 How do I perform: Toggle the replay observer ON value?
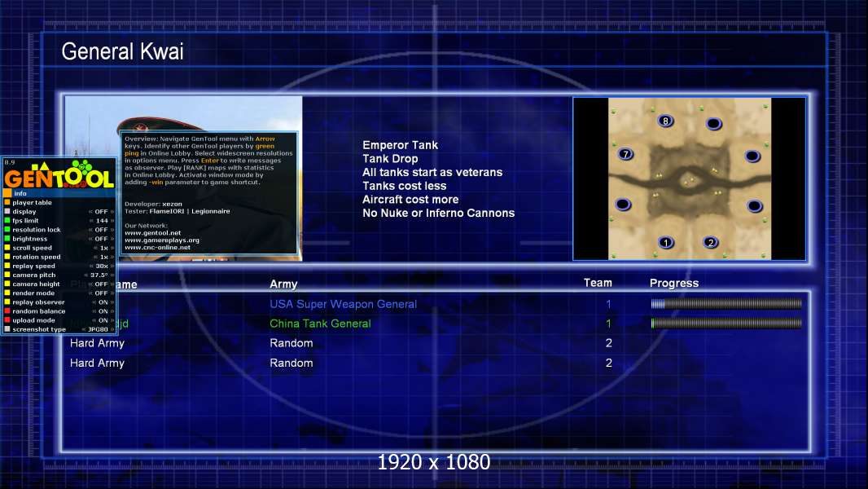click(103, 302)
